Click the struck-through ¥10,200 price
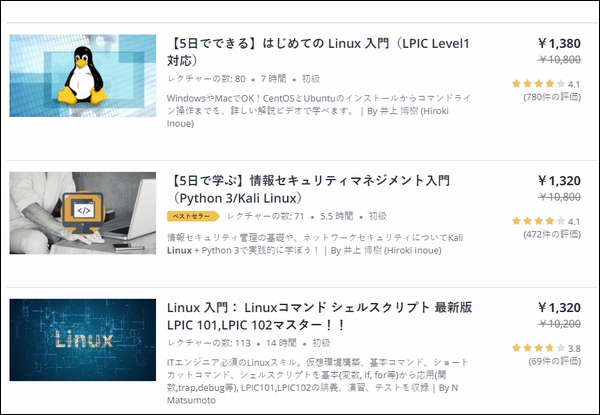 (x=559, y=324)
